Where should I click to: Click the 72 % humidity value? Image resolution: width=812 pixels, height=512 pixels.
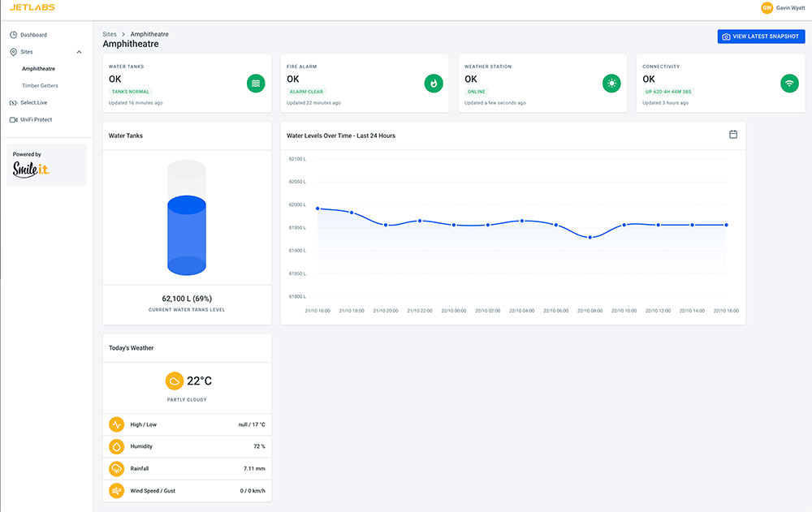coord(260,446)
